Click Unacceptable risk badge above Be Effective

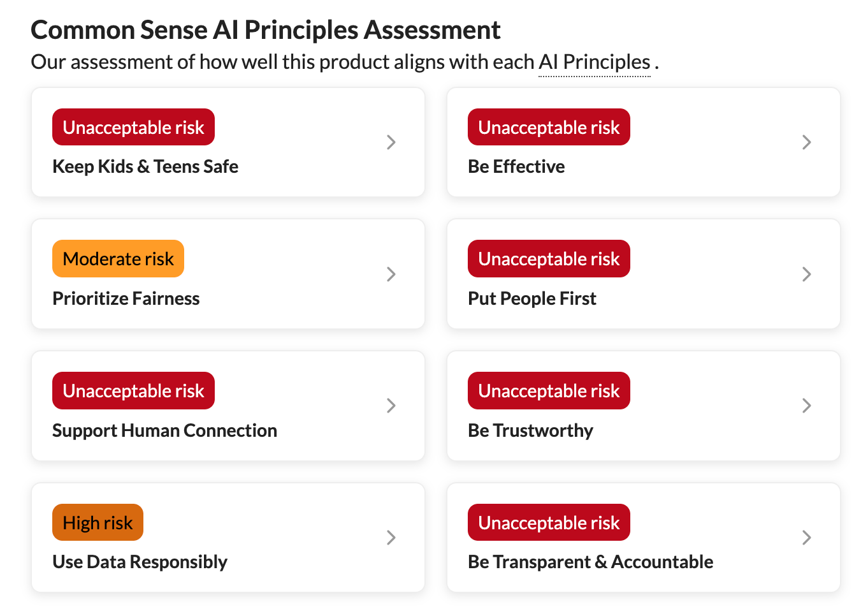point(549,128)
